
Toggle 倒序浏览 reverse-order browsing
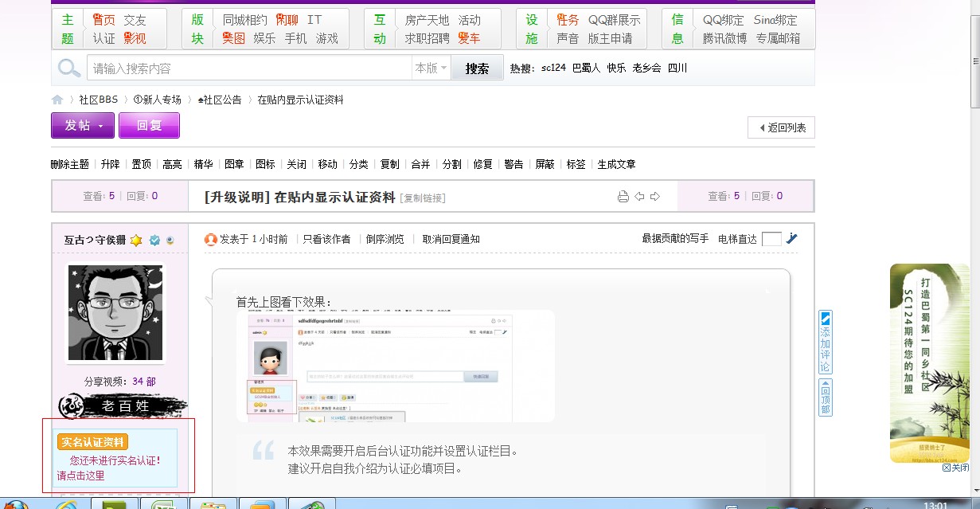385,238
